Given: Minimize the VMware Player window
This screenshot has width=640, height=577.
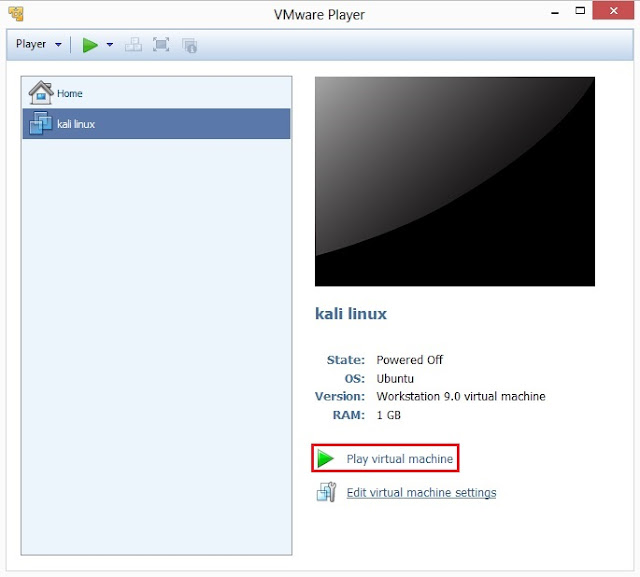Looking at the screenshot, I should pyautogui.click(x=555, y=11).
